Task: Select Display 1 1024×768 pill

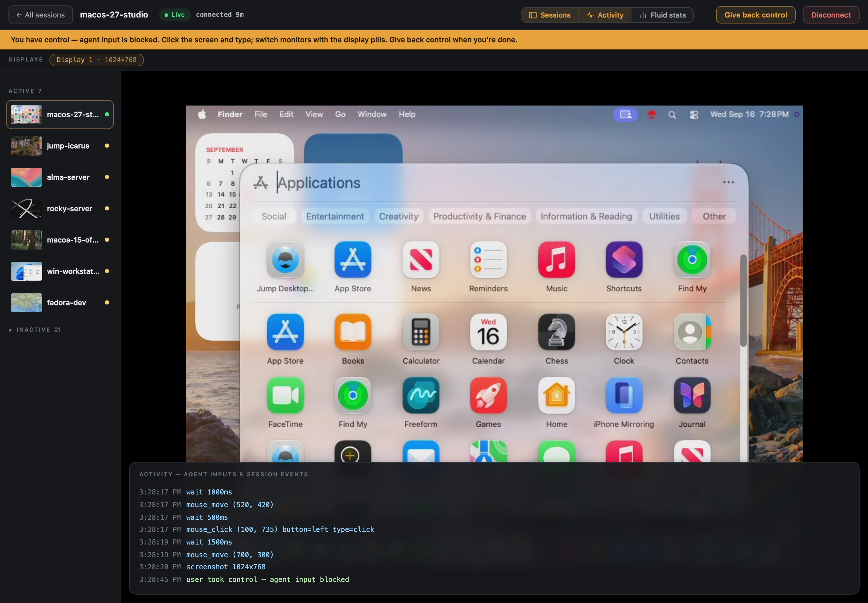Action: click(96, 60)
